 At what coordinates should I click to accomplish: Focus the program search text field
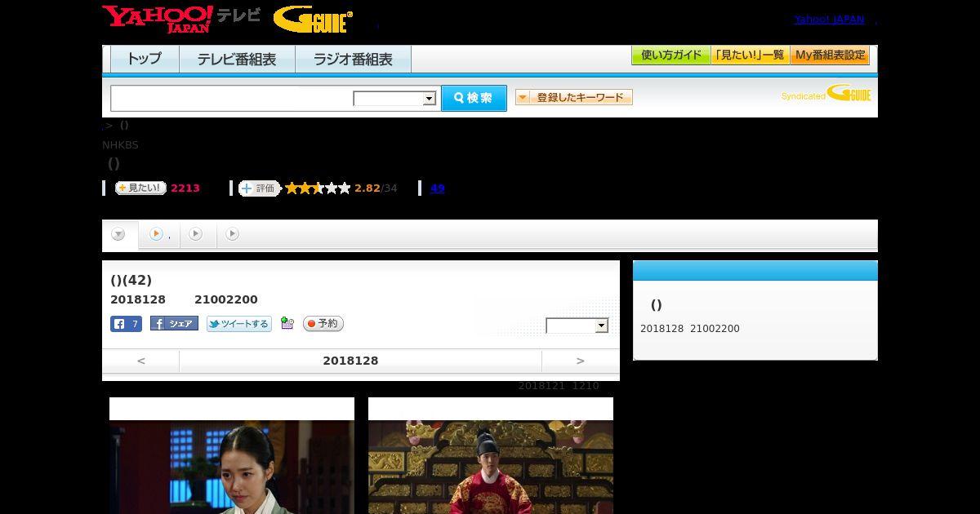coord(232,98)
